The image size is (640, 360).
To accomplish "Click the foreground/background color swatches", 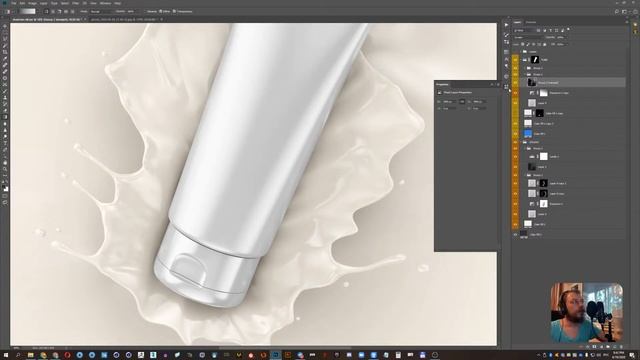I will point(5,188).
